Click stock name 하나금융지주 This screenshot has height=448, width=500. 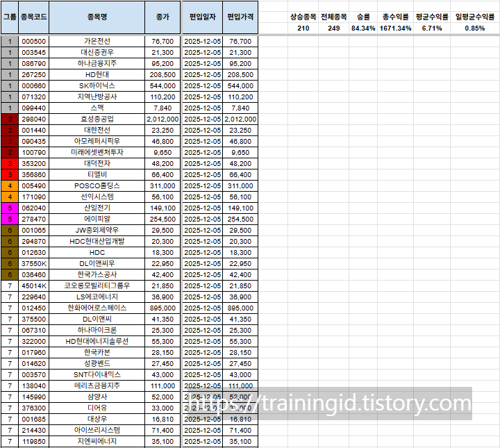(97, 64)
